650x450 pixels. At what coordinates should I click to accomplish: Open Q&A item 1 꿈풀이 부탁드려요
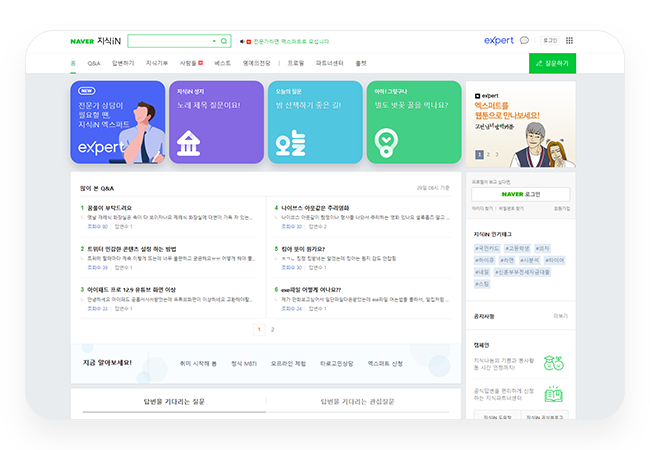coord(109,208)
